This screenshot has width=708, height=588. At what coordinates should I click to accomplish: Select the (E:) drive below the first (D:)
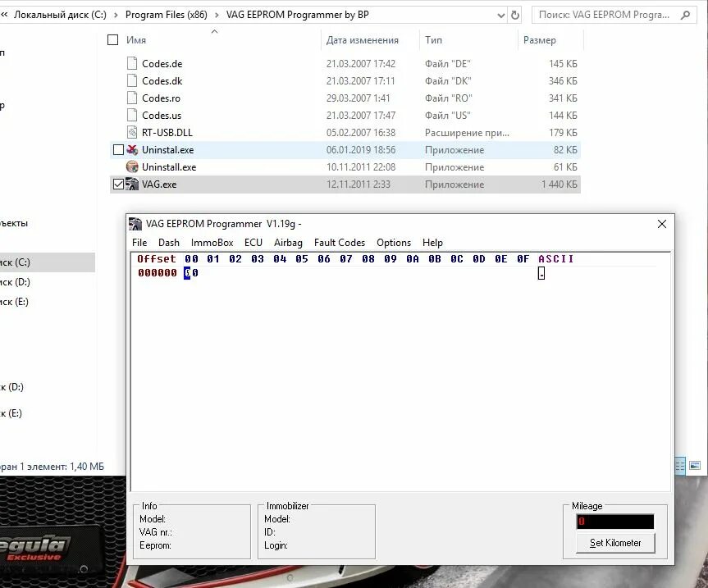[x=15, y=302]
